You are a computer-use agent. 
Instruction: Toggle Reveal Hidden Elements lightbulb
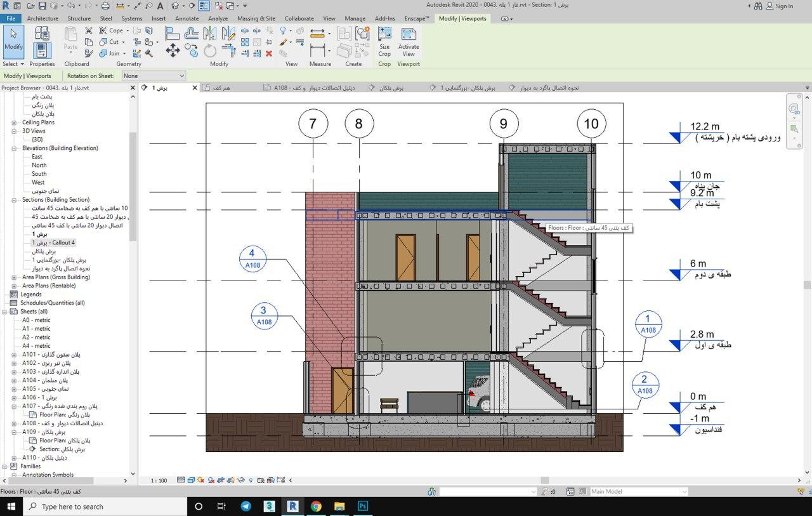(251, 480)
